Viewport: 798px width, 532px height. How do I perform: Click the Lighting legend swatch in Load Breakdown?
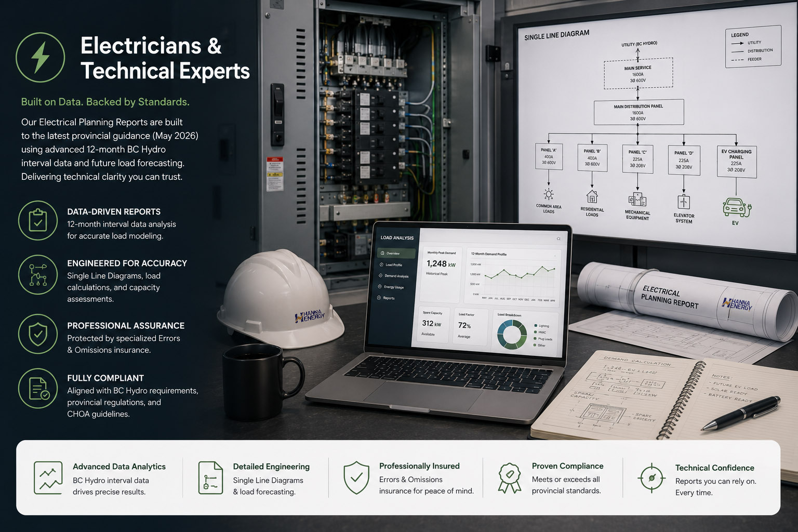(x=536, y=326)
